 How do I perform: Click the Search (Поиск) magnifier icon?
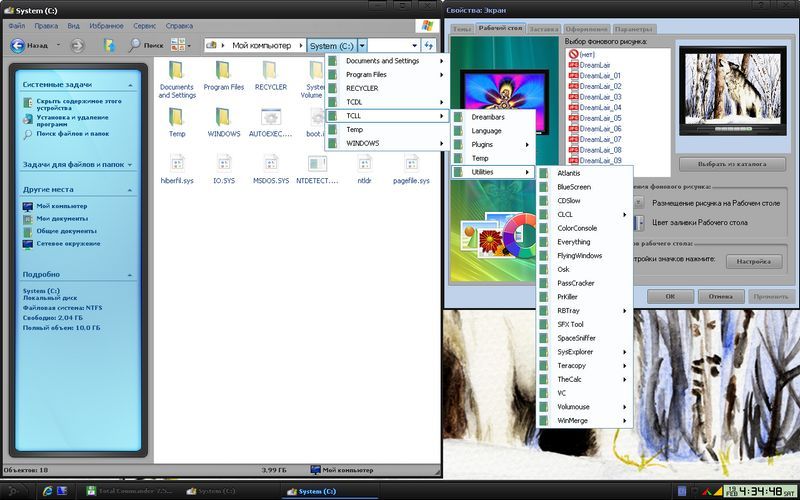[135, 45]
